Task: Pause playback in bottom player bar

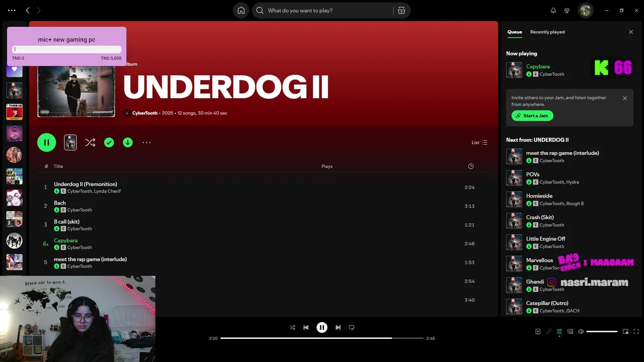Action: [x=322, y=327]
